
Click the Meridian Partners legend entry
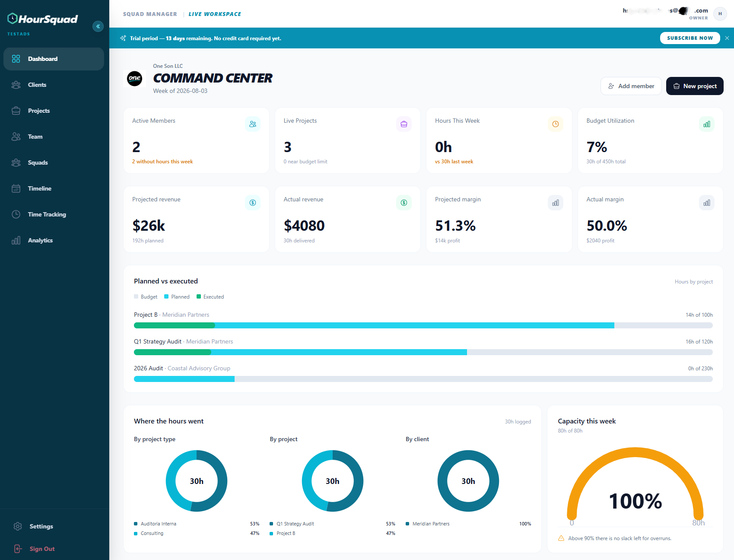pos(468,524)
